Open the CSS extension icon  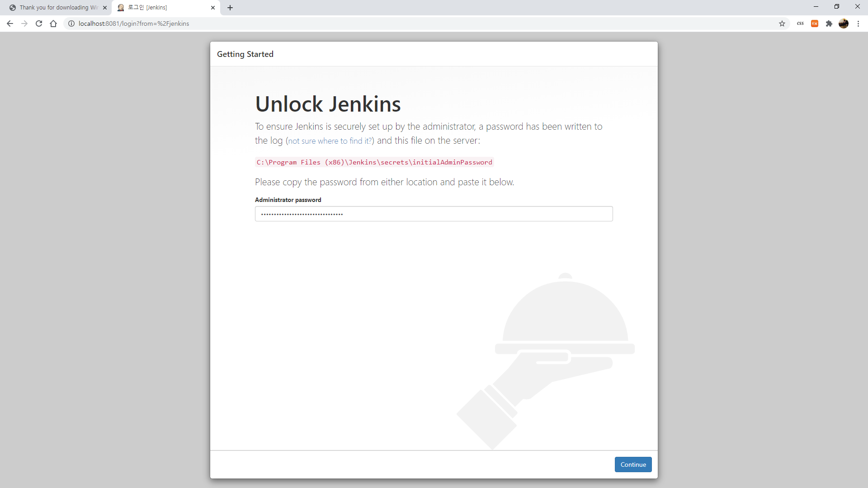click(800, 23)
